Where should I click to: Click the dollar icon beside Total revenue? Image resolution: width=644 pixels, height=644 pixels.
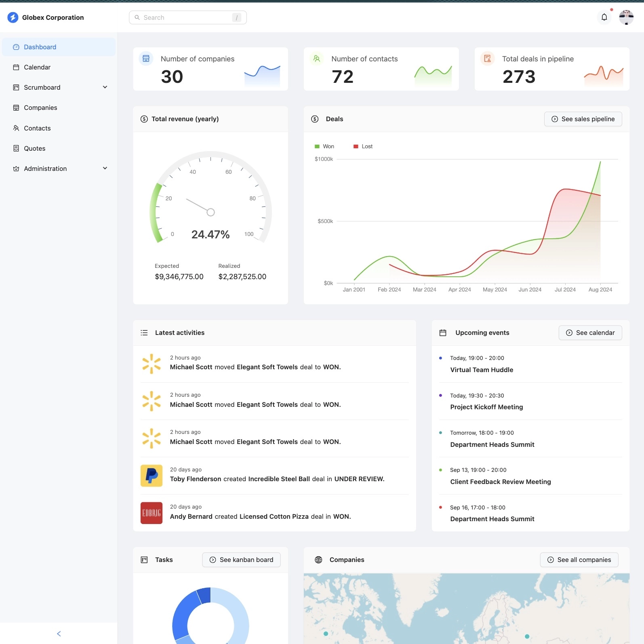tap(144, 119)
